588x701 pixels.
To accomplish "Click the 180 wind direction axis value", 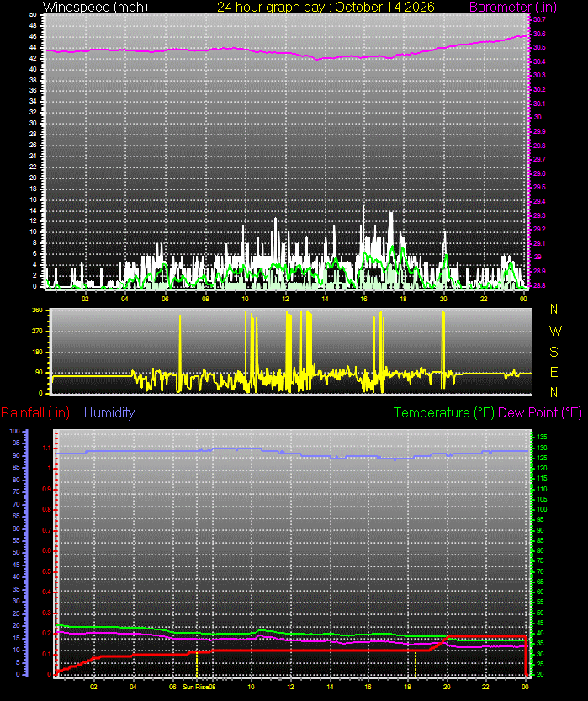I will pyautogui.click(x=37, y=352).
